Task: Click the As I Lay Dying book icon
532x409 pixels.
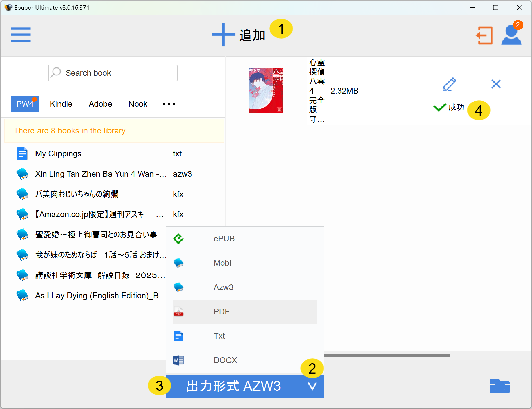Action: [x=23, y=296]
